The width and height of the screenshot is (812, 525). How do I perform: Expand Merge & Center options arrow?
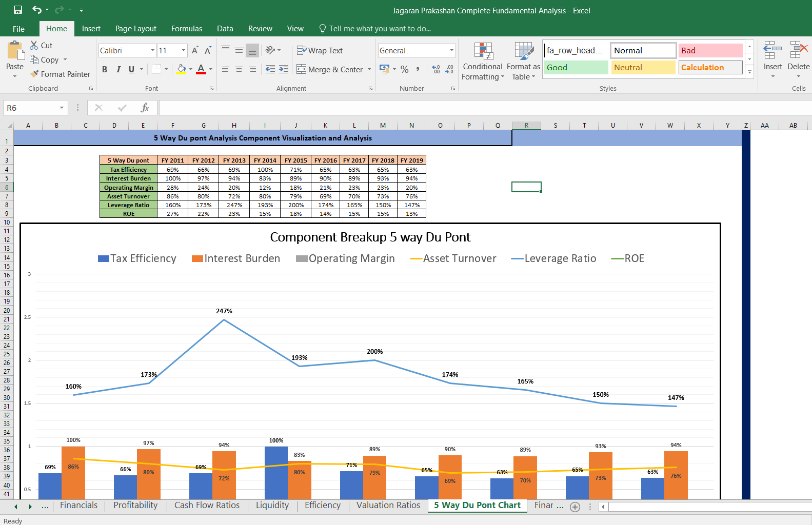pos(369,69)
